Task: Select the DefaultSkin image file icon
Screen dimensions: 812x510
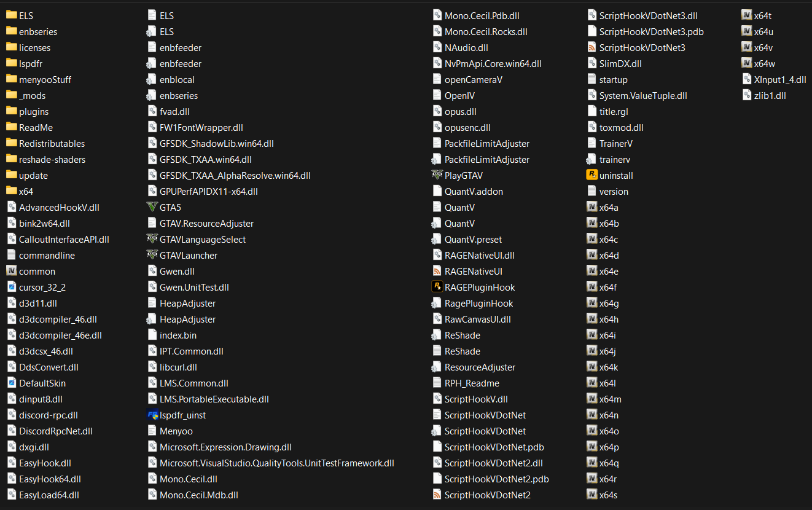Action: coord(12,383)
